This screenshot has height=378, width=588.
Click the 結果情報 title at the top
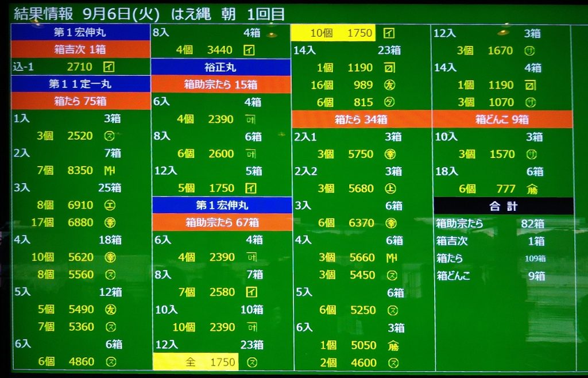43,14
